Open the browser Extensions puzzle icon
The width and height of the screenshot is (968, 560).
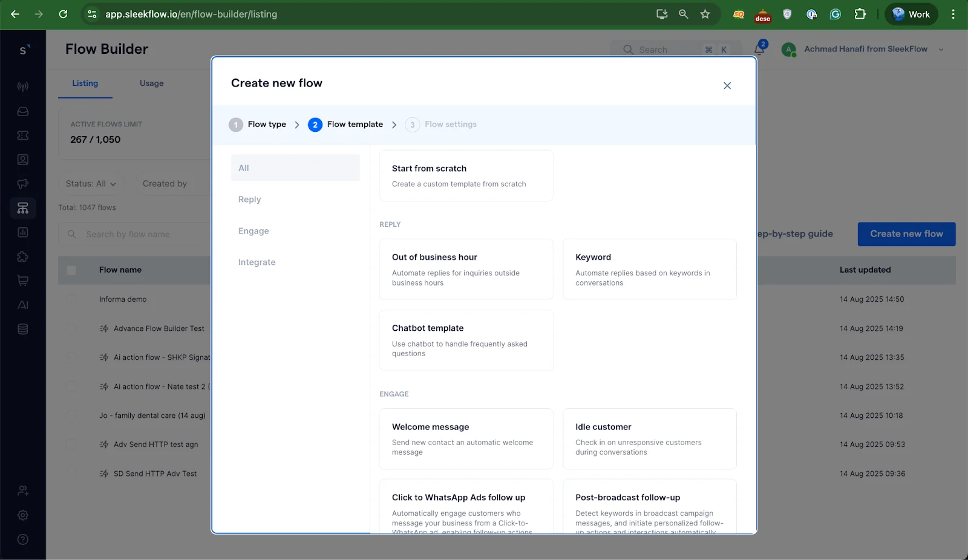(860, 14)
